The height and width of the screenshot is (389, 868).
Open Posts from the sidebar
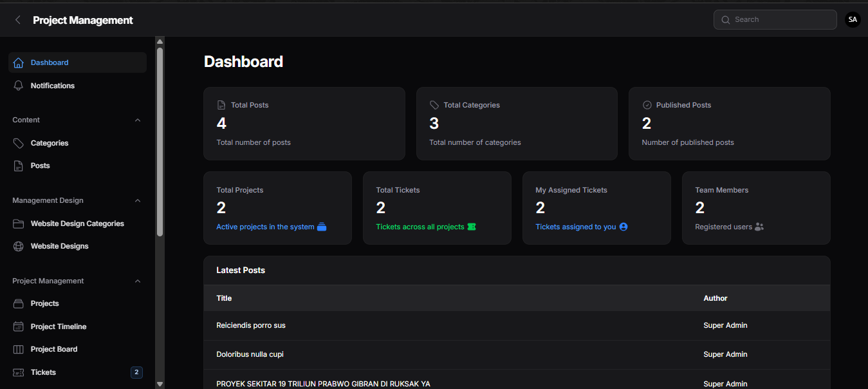(x=40, y=166)
